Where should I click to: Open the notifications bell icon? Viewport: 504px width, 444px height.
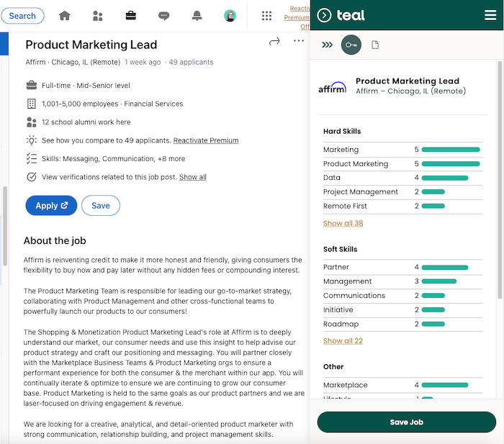(x=197, y=15)
